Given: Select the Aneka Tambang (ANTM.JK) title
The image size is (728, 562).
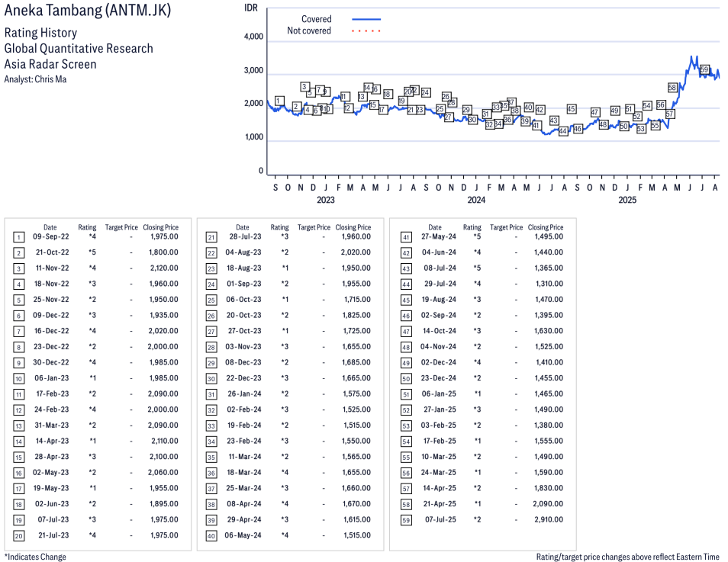Looking at the screenshot, I should pos(88,10).
